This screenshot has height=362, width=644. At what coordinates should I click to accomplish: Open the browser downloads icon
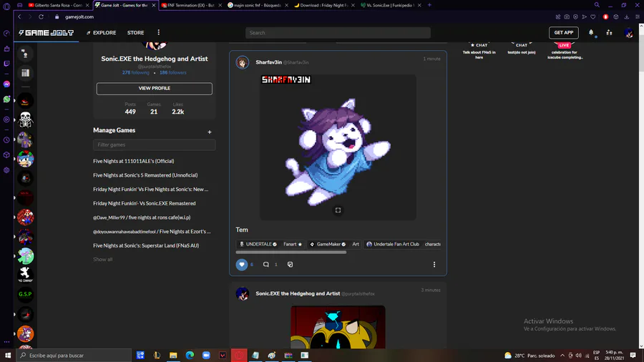pos(627,17)
